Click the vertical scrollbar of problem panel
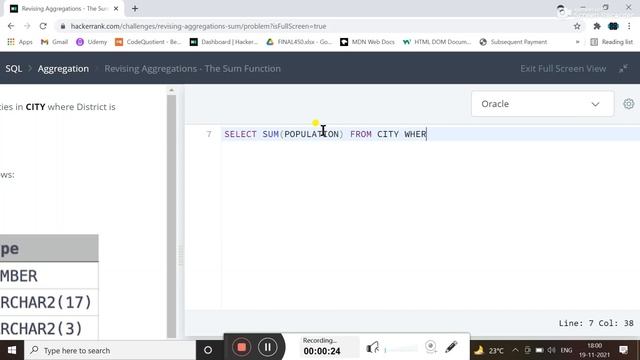Screen dimensions: 640x360 (171, 216)
